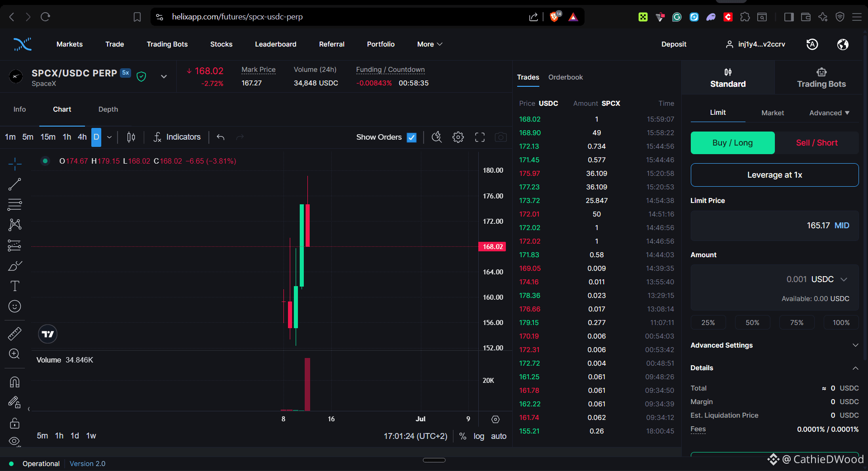Open the timeframe dropdown next to D
868x471 pixels.
pos(109,137)
